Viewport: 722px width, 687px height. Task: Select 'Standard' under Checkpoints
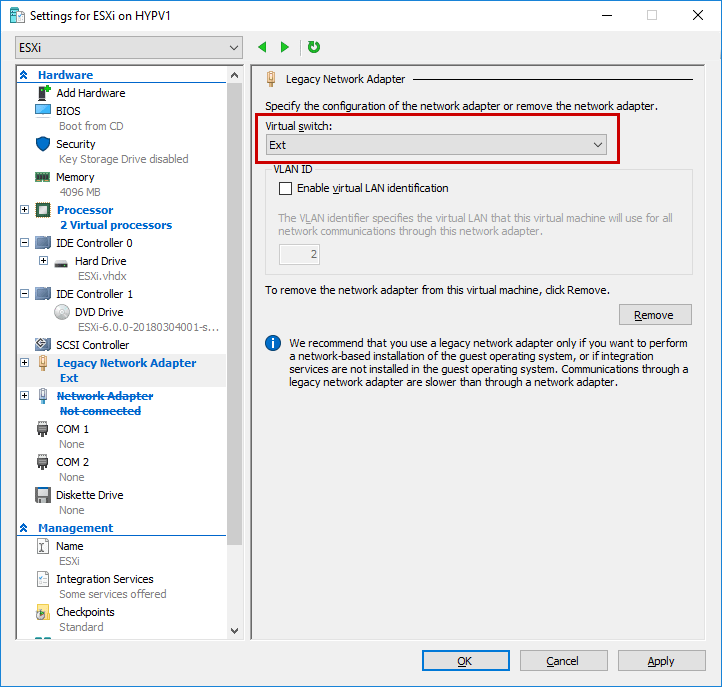tap(81, 627)
